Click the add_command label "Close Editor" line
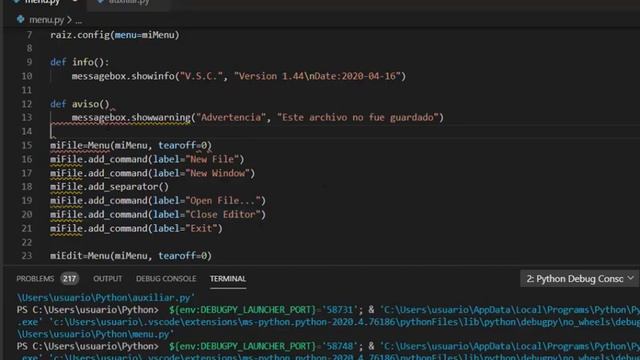 (x=158, y=215)
